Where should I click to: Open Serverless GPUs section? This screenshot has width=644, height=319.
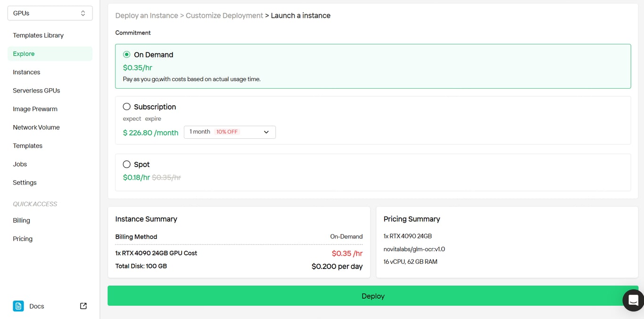click(36, 91)
